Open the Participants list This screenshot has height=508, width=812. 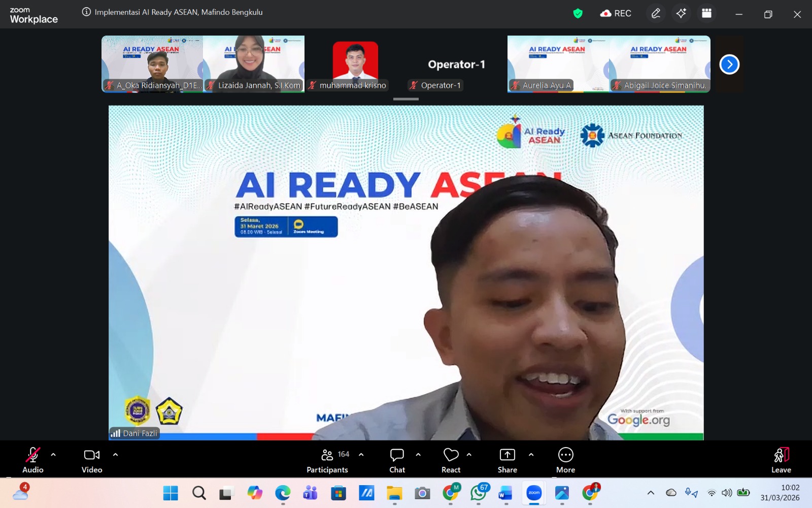[327, 460]
